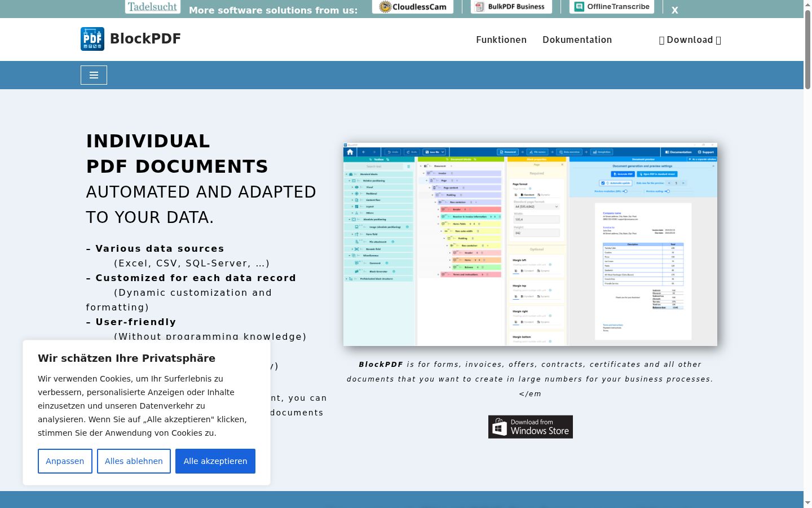The height and width of the screenshot is (508, 812).
Task: Click the Anpassen cookie button
Action: 65,461
